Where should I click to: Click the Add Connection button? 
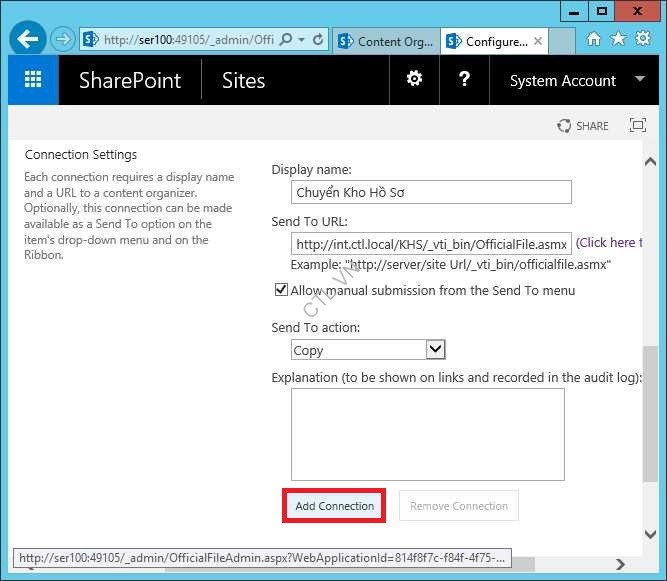click(x=334, y=506)
